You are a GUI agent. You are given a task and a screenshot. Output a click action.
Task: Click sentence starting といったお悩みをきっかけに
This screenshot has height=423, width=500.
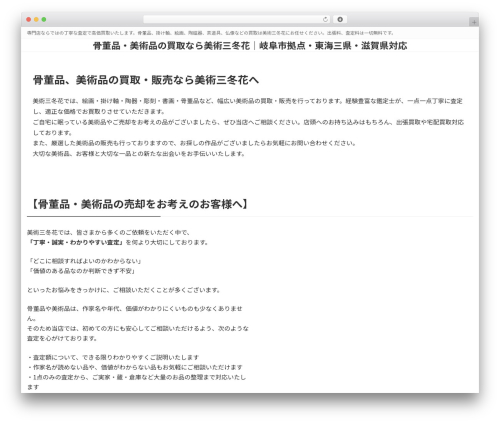click(x=124, y=290)
